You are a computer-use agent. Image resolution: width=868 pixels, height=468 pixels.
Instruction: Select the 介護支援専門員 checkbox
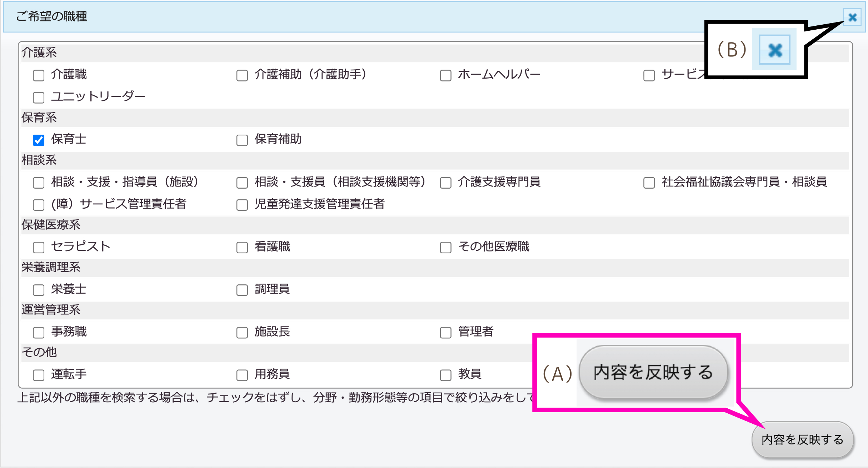coord(445,183)
